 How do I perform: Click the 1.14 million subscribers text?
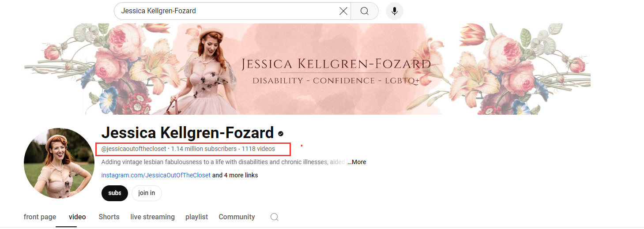tap(204, 149)
